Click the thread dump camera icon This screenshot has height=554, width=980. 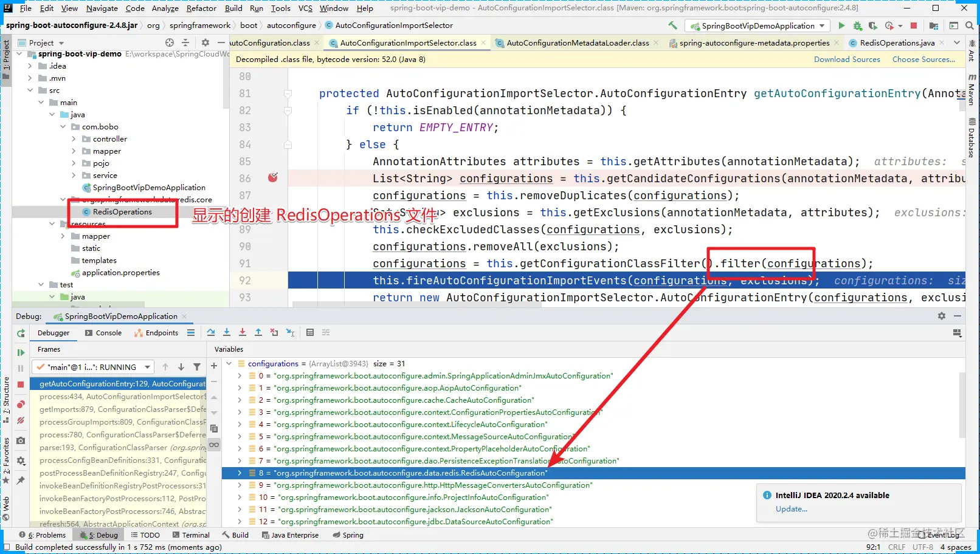click(x=21, y=440)
